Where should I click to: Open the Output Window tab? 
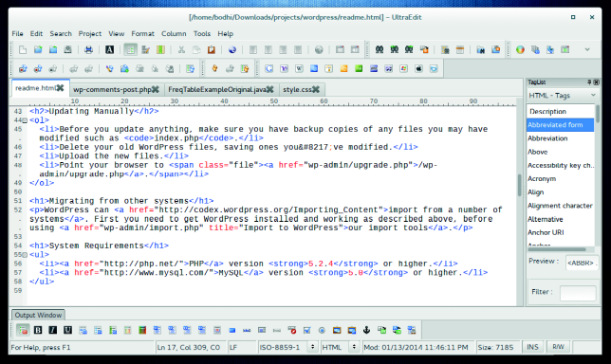tap(38, 315)
